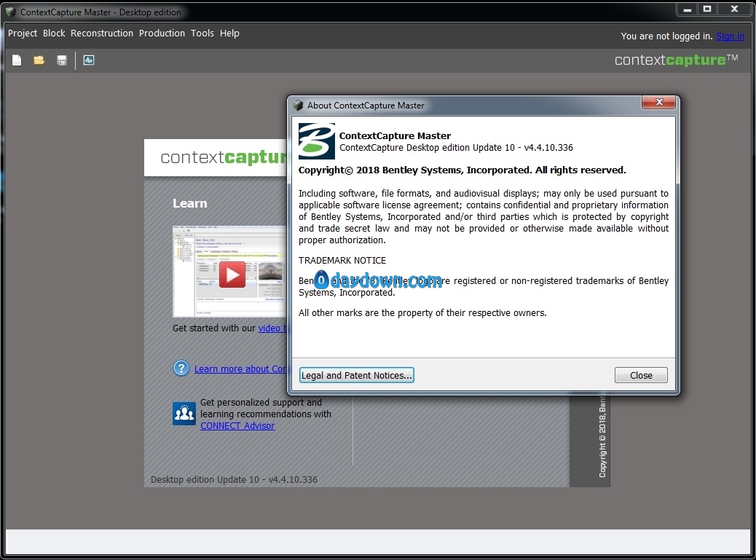Play the tutorial video
The width and height of the screenshot is (756, 560).
pyautogui.click(x=232, y=275)
